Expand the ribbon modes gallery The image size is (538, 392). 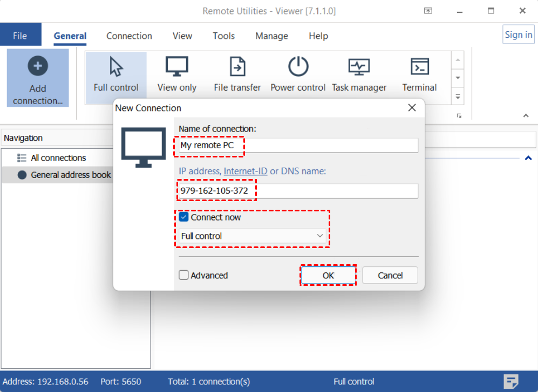[x=458, y=97]
